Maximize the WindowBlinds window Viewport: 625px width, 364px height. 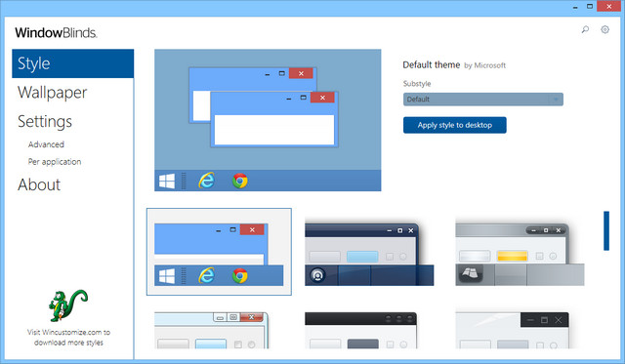coord(590,7)
